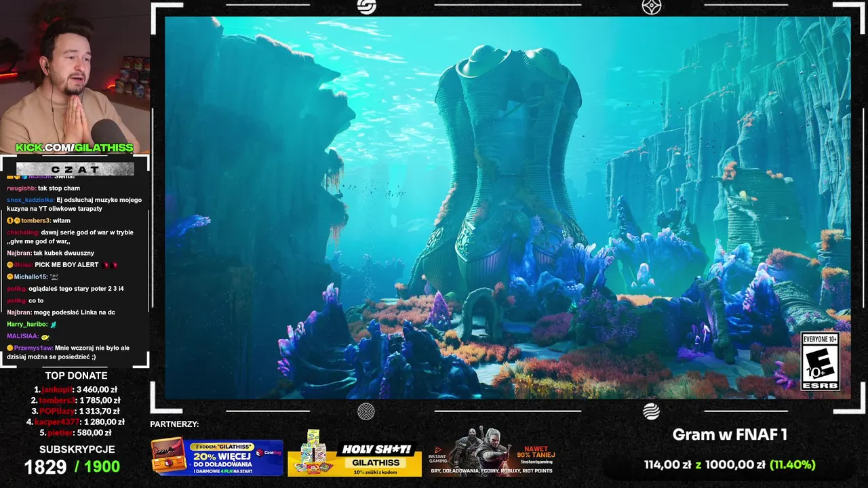Screen dimensions: 868x488
Task: Open the CaseHug partner banner
Action: [217, 456]
